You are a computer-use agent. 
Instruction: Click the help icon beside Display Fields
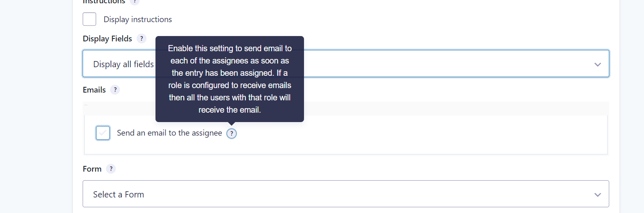coord(142,39)
